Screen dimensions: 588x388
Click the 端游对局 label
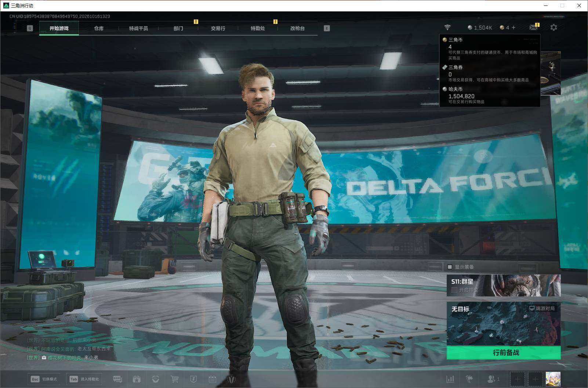[542, 308]
